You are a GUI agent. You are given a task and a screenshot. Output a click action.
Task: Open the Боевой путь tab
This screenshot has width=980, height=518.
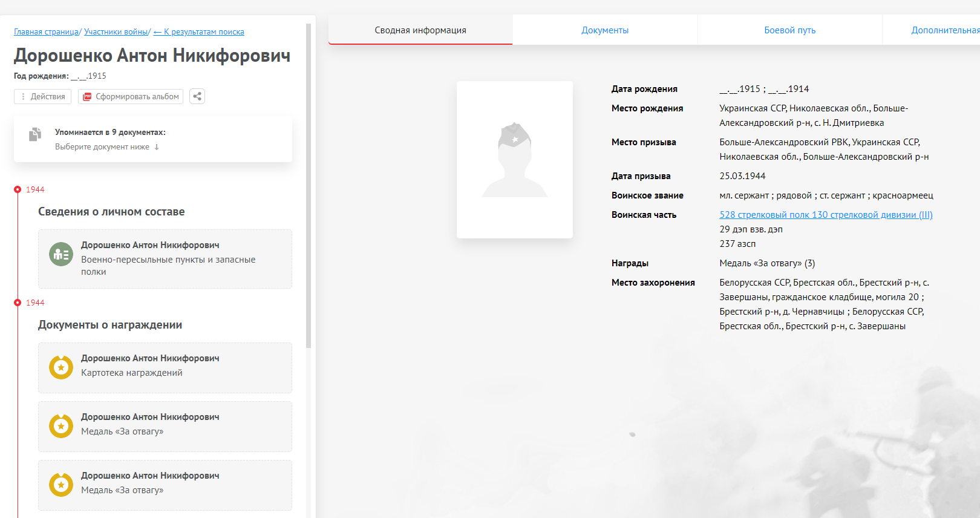coord(789,30)
